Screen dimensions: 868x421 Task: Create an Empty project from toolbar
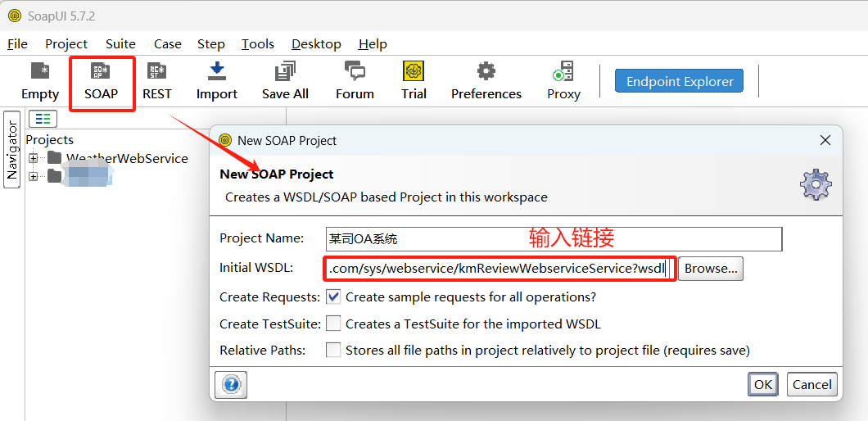pos(40,82)
